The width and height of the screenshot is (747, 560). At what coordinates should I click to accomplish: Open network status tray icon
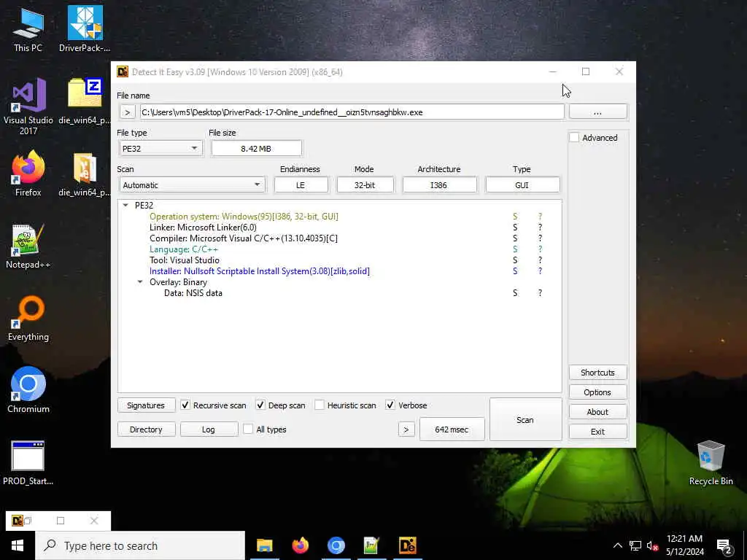[x=635, y=545]
